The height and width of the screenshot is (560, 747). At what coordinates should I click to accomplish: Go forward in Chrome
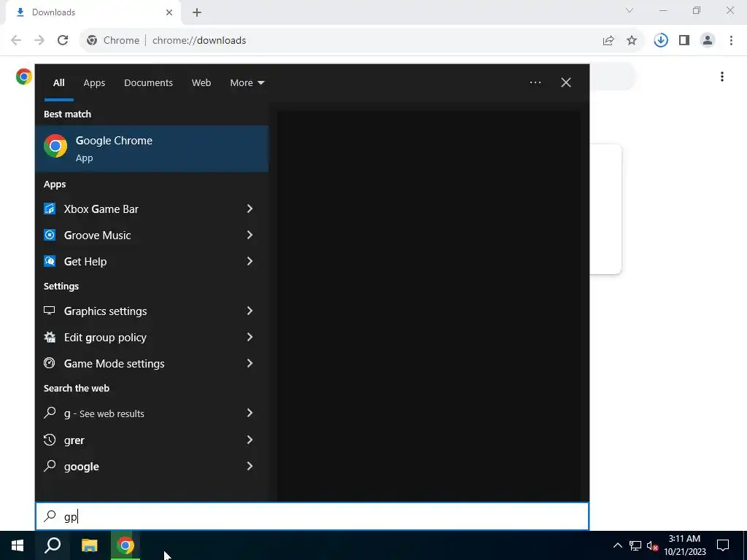point(39,40)
